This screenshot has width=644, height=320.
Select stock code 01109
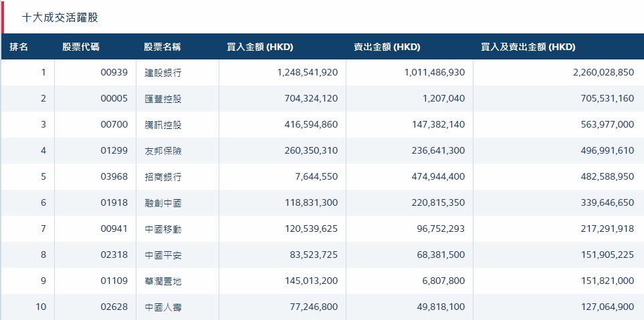click(x=114, y=281)
